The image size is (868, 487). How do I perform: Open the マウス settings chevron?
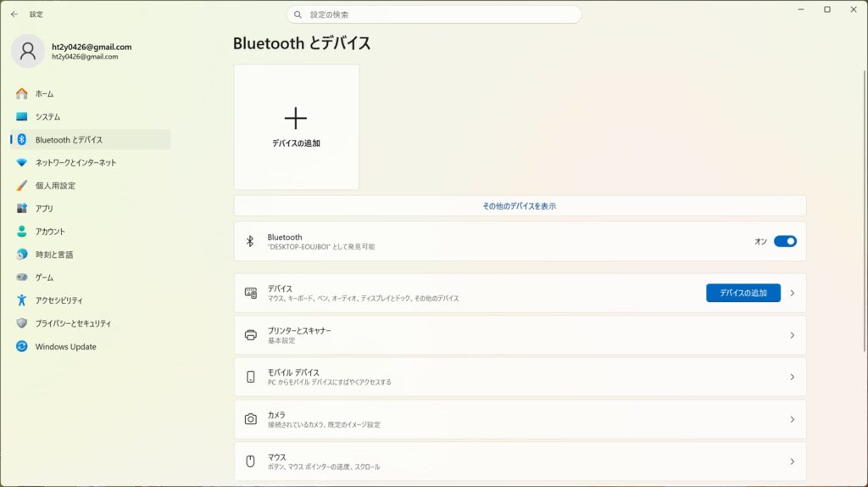click(793, 462)
